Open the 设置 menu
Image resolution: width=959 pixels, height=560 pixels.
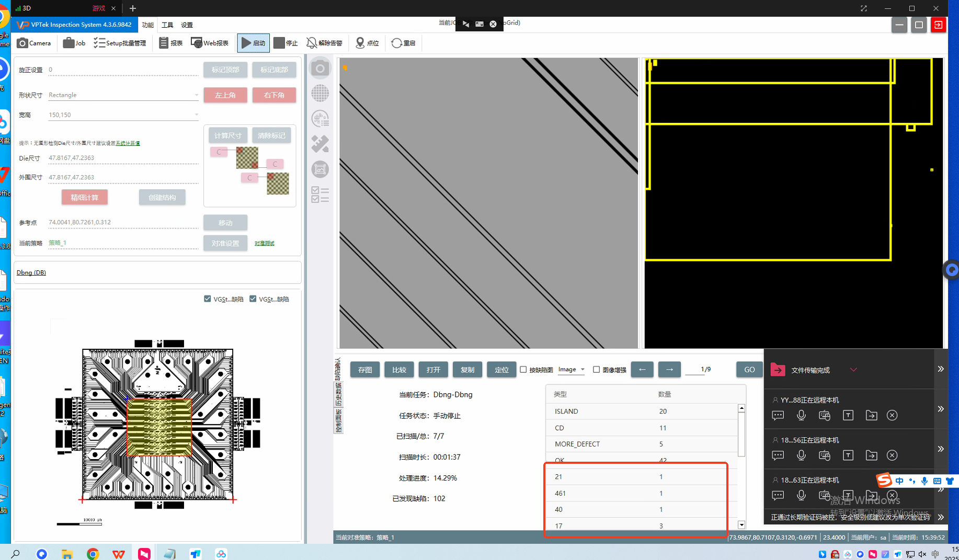click(x=187, y=25)
